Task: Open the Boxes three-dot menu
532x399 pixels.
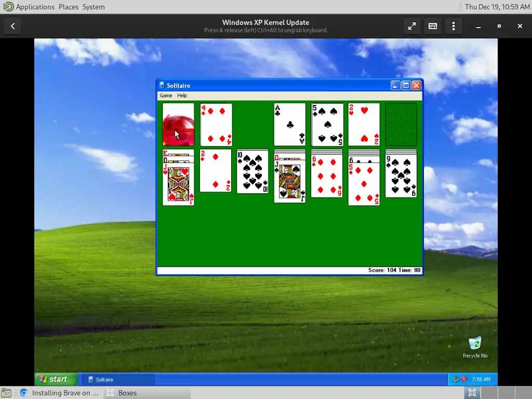Action: point(454,26)
